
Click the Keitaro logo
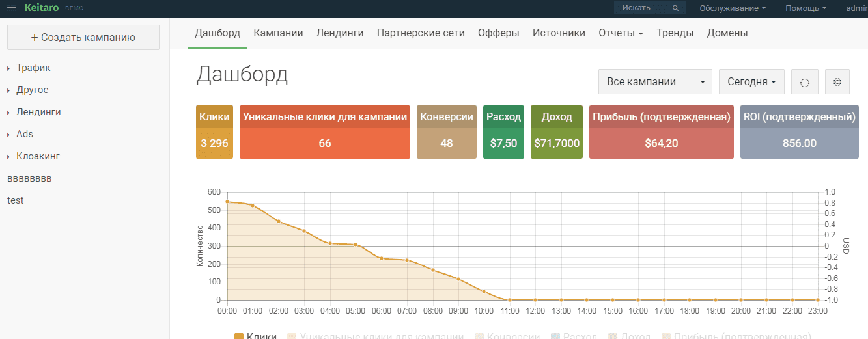(42, 8)
